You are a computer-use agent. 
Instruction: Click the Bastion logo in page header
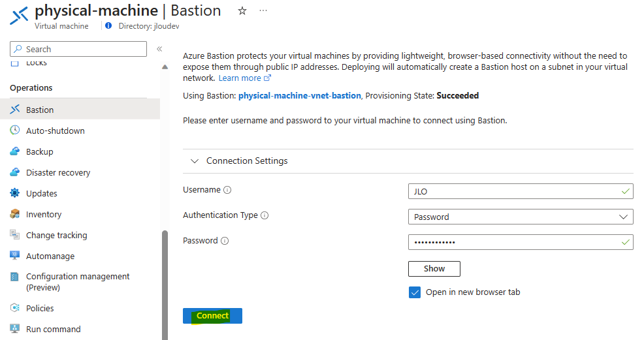(x=20, y=16)
